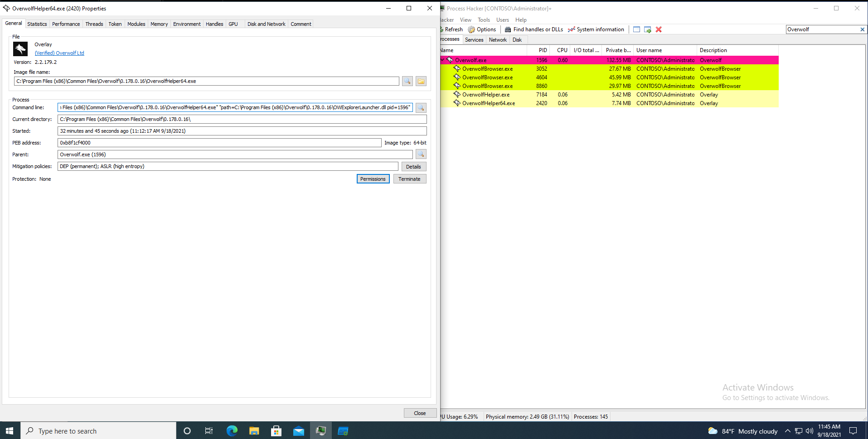Open the Memory tab

pos(159,24)
